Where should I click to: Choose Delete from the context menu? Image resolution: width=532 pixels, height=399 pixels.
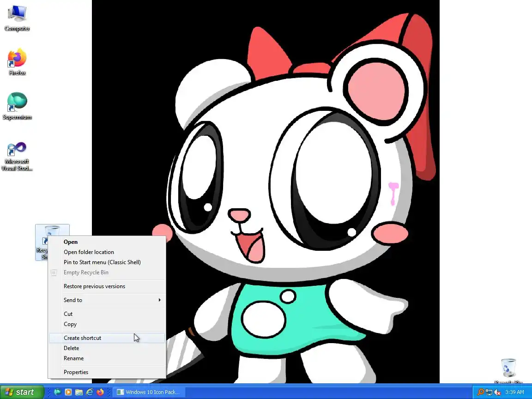pyautogui.click(x=107, y=348)
